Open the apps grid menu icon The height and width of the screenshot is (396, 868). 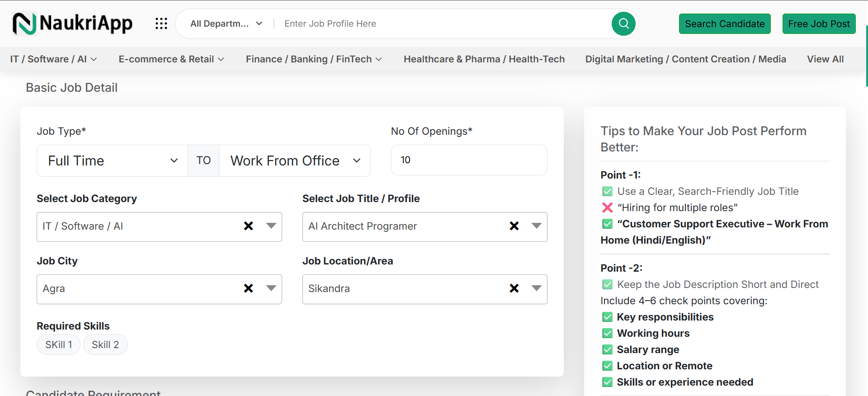click(x=161, y=24)
